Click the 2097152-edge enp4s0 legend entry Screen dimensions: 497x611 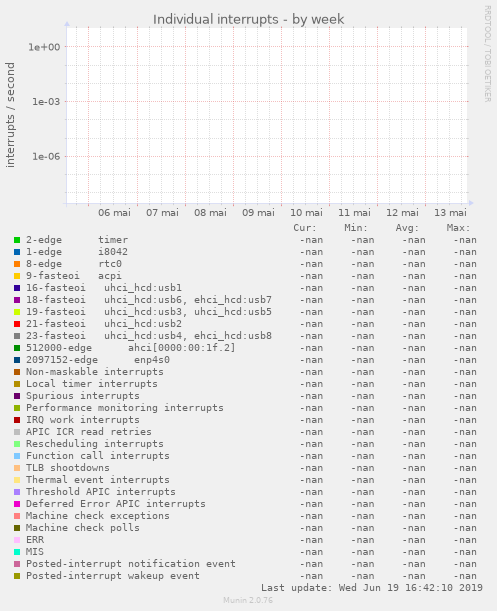click(x=98, y=360)
